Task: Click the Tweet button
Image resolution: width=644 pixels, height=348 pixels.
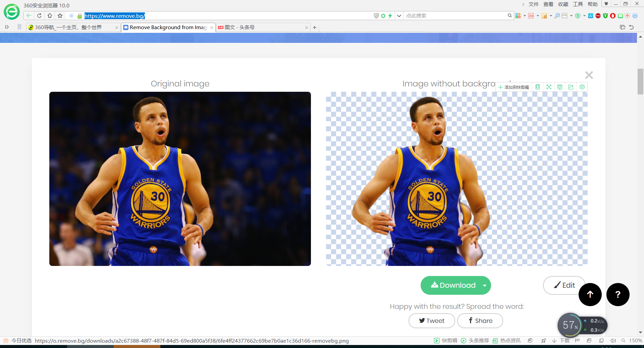Action: [432, 321]
